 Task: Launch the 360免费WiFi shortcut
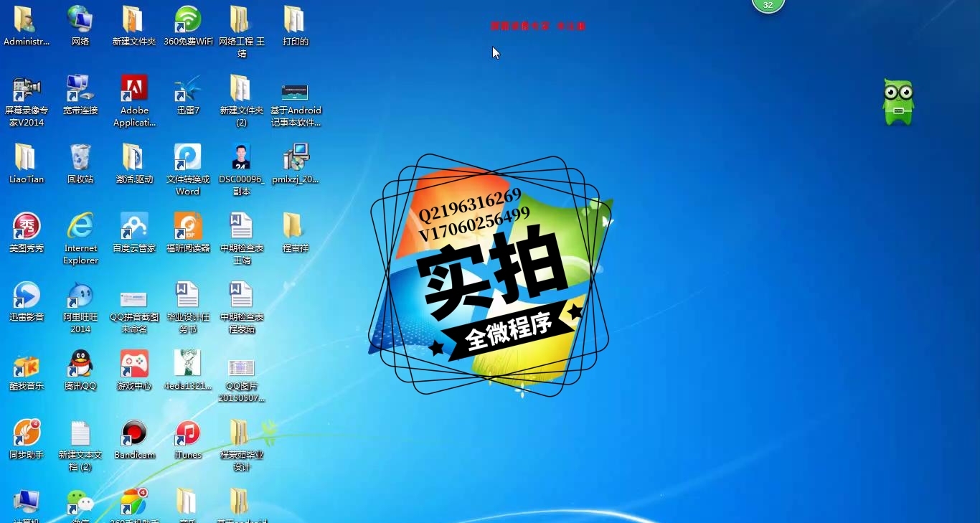[188, 26]
